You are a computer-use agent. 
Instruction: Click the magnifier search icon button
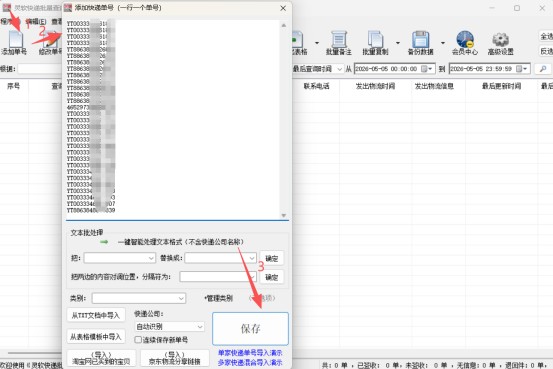click(543, 69)
